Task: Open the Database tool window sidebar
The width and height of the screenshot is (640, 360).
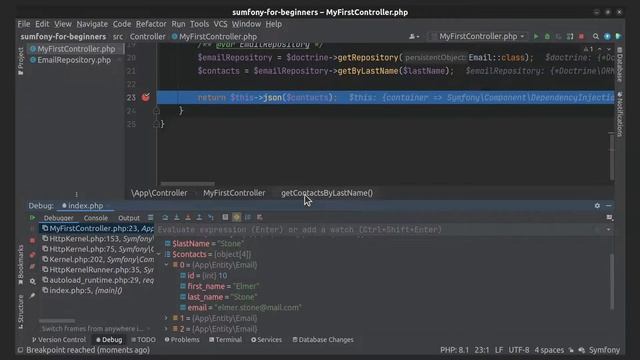Action: 620,64
